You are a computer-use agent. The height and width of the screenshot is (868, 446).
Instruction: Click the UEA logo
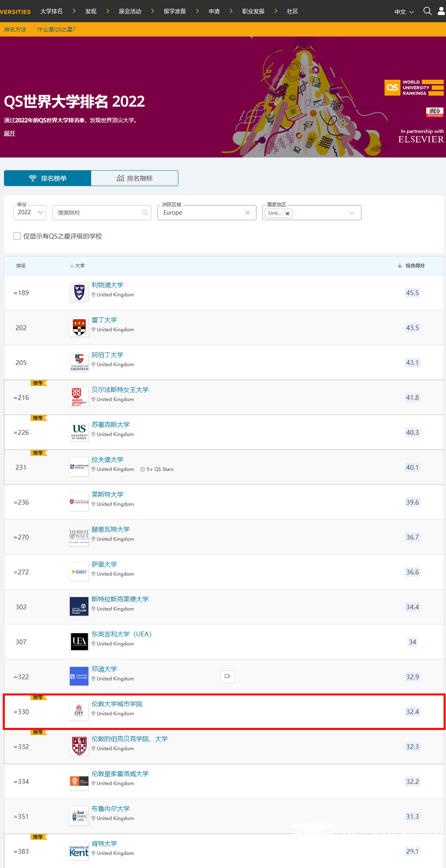[79, 641]
